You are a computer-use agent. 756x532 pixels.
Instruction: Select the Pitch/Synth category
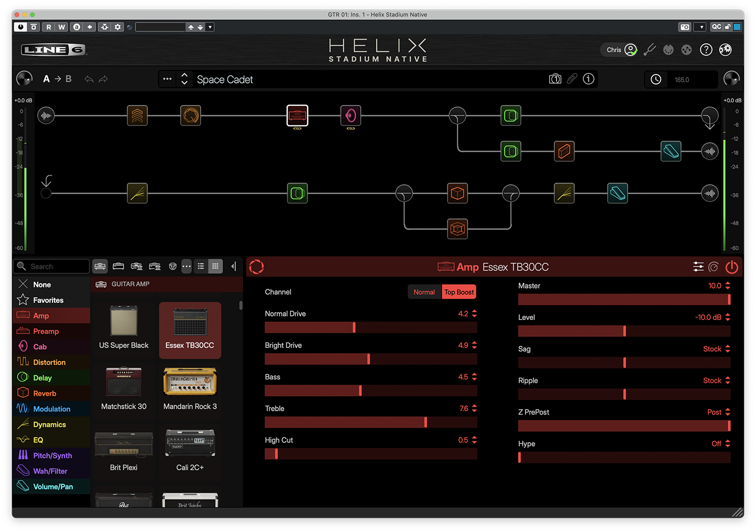(x=51, y=455)
